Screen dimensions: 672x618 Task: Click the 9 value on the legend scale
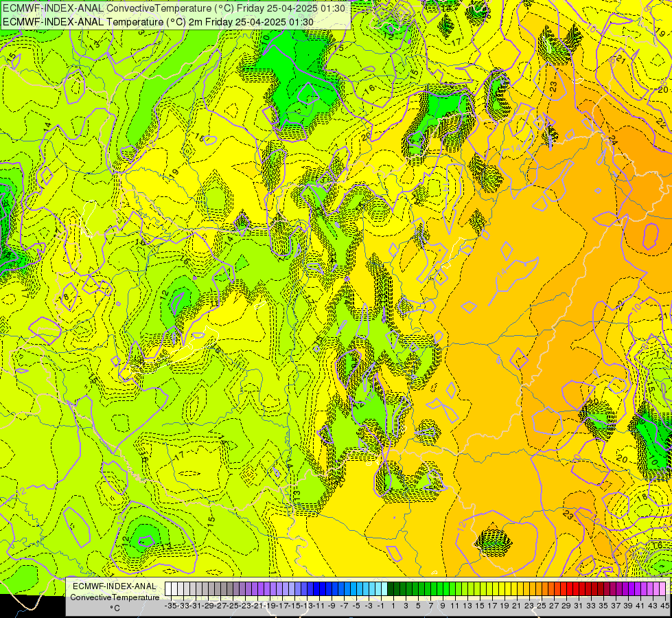443,606
